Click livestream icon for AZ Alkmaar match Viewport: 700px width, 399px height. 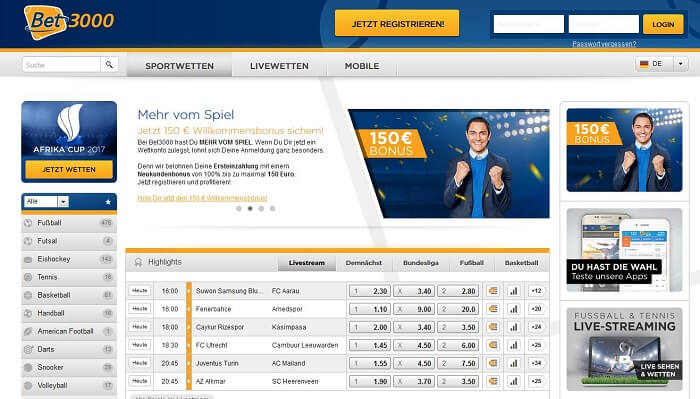point(493,381)
